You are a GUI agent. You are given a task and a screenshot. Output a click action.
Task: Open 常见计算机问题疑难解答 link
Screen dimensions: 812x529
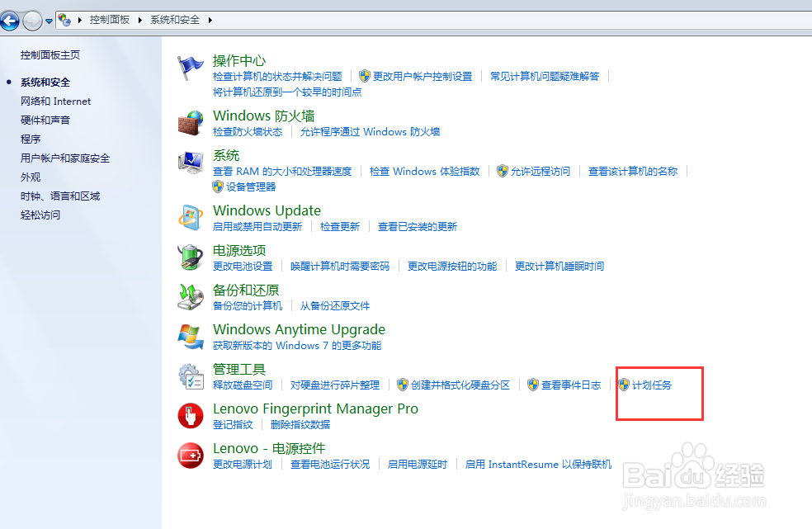click(545, 76)
